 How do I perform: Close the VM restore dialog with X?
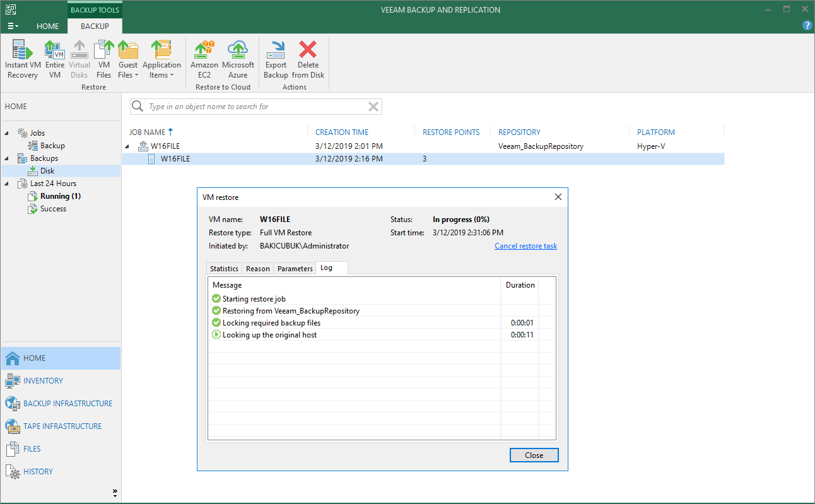tap(558, 197)
